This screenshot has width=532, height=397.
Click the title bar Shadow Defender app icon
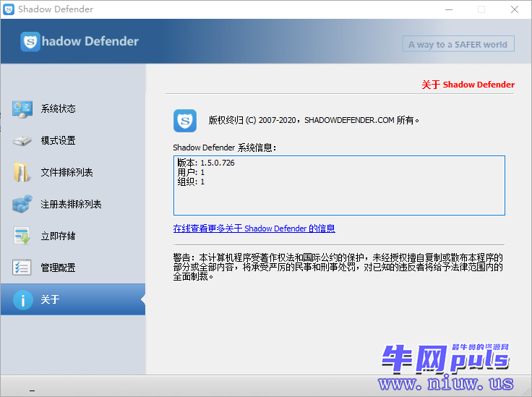point(9,9)
